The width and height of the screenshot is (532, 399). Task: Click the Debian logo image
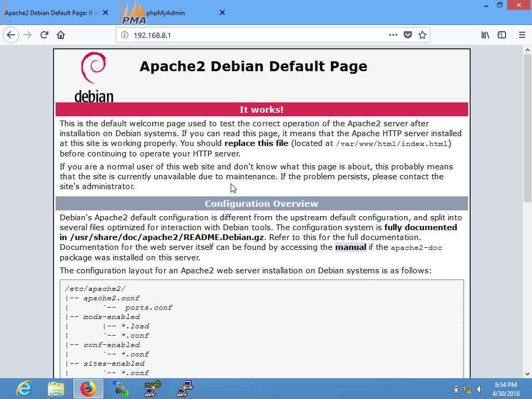[94, 77]
